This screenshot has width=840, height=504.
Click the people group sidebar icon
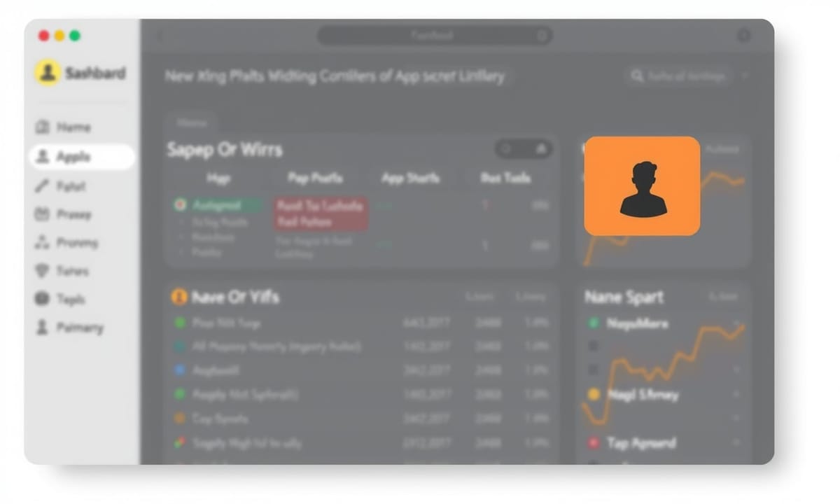click(42, 243)
